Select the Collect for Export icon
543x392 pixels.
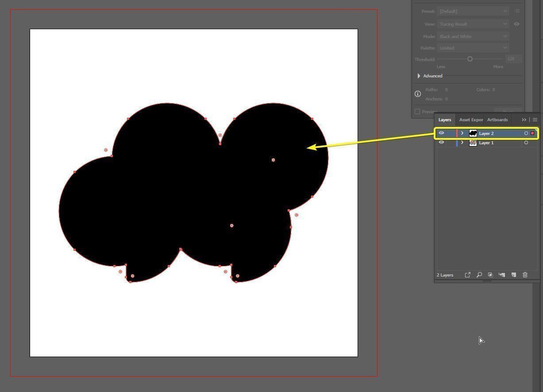pyautogui.click(x=468, y=275)
